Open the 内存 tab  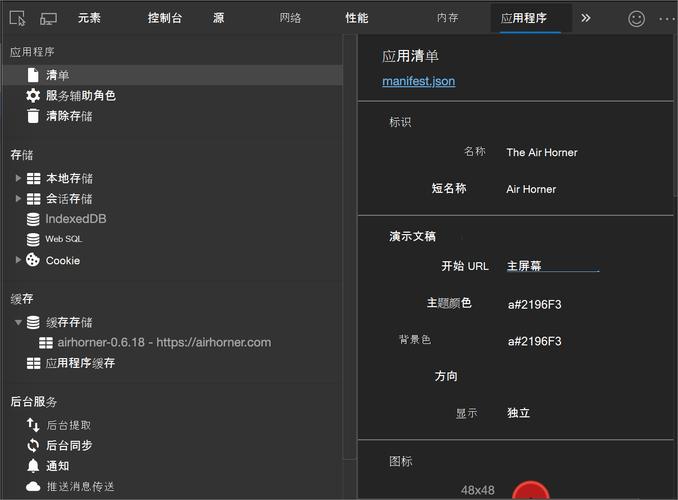point(447,18)
